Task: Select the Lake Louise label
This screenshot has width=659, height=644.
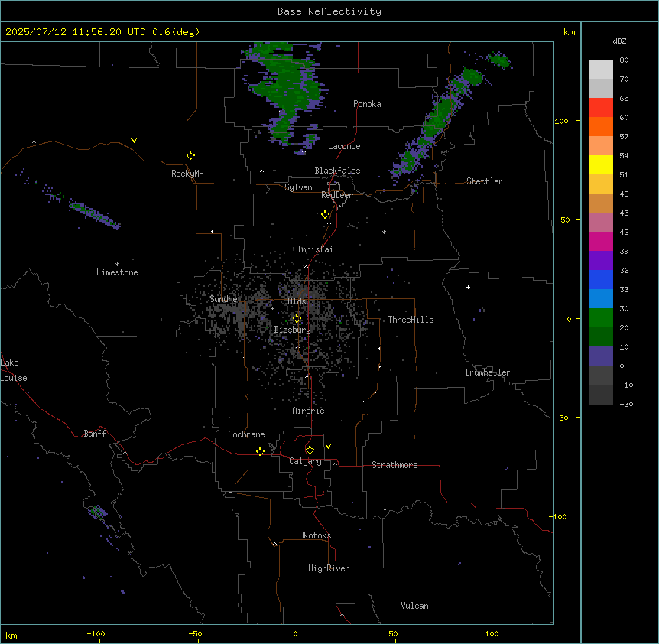Action: [14, 370]
